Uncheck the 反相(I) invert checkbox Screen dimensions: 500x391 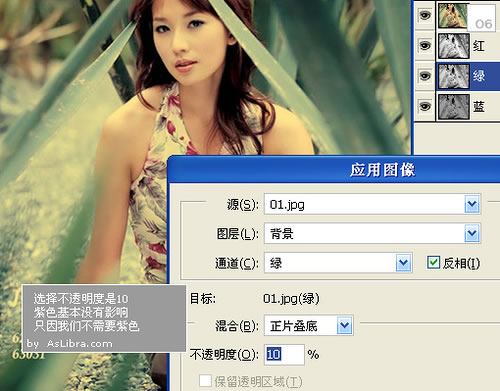tap(433, 263)
